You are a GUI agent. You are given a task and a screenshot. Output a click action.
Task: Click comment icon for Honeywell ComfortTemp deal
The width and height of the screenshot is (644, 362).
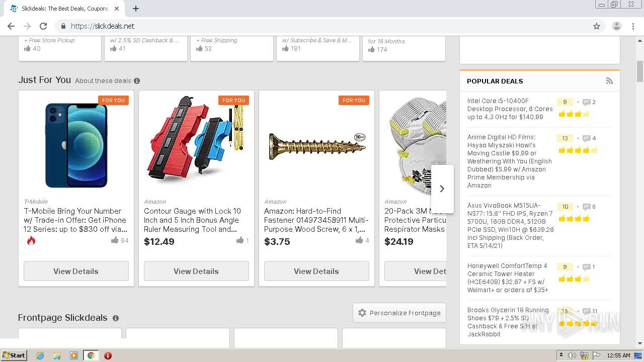tap(586, 267)
